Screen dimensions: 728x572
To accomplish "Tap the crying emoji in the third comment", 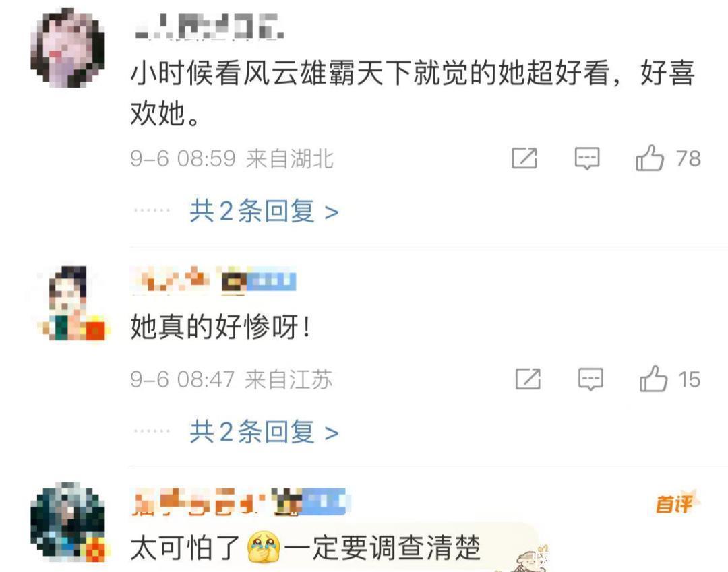I will click(x=264, y=548).
